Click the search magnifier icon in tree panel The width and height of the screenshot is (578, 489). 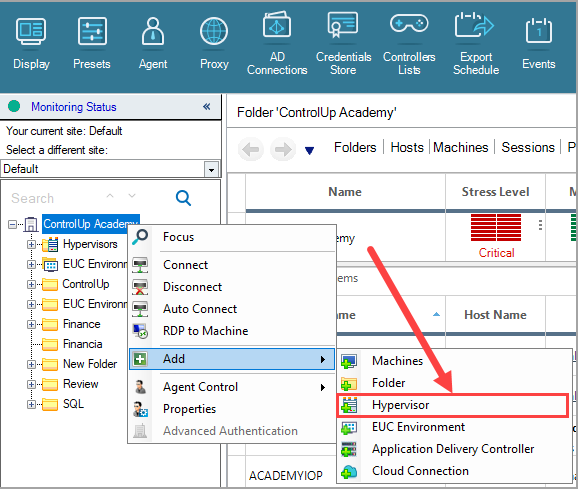point(183,198)
